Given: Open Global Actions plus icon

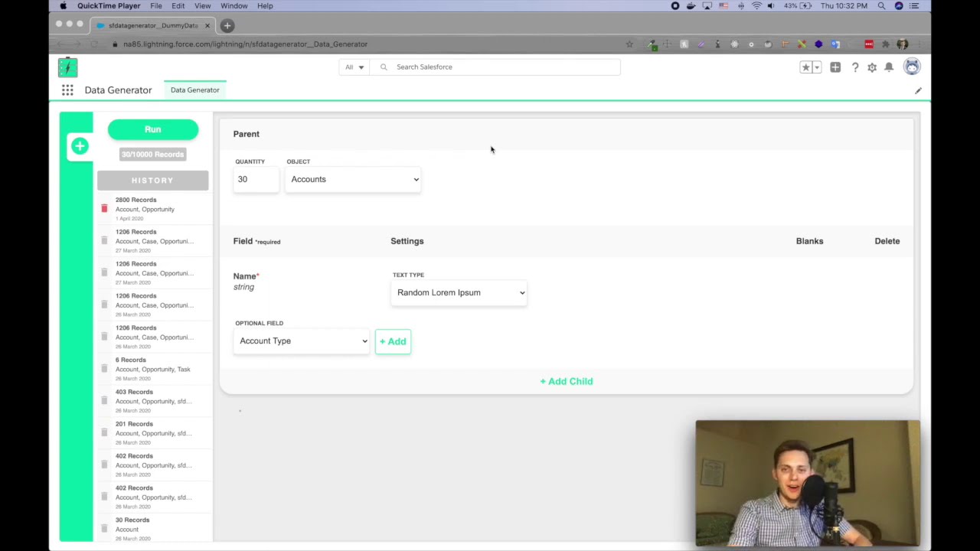Looking at the screenshot, I should pyautogui.click(x=835, y=67).
